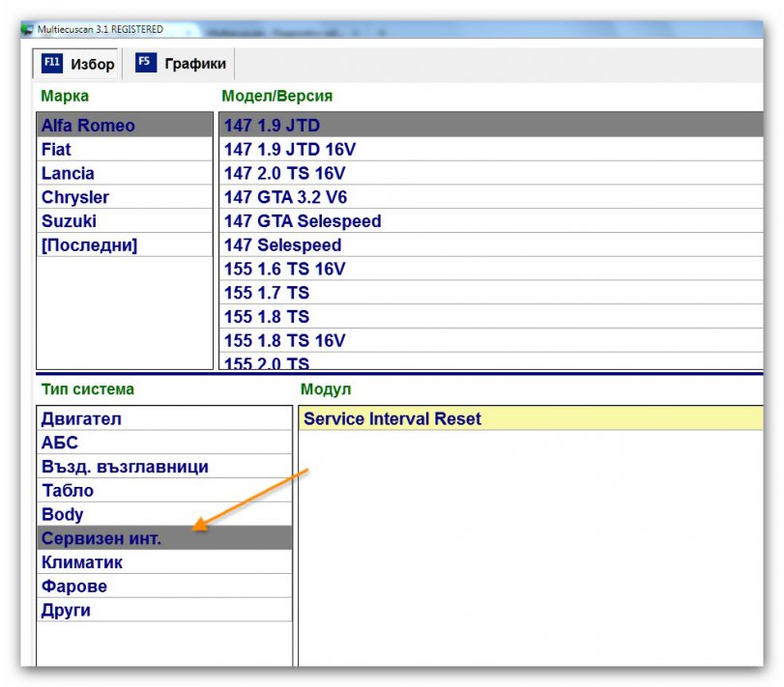This screenshot has width=784, height=687.
Task: Switch to the Избор tab
Action: (x=77, y=65)
